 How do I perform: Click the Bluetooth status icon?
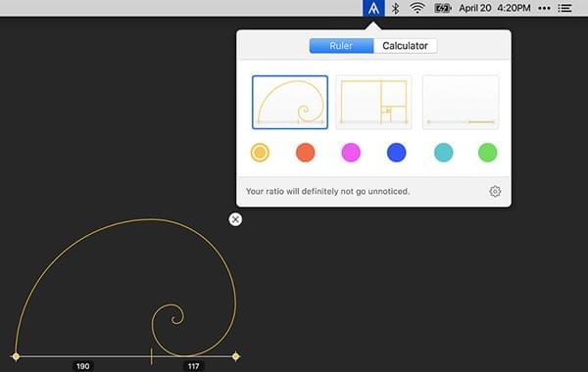pos(395,8)
